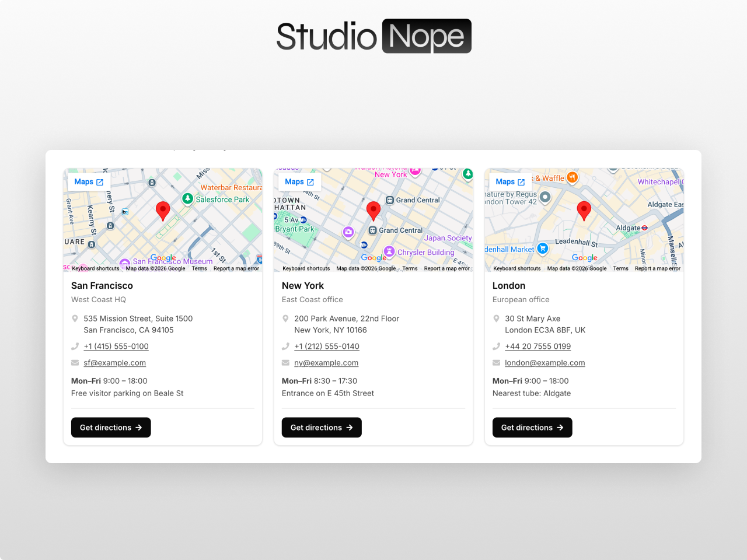Click New York, NY 10166 address line

coord(330,330)
